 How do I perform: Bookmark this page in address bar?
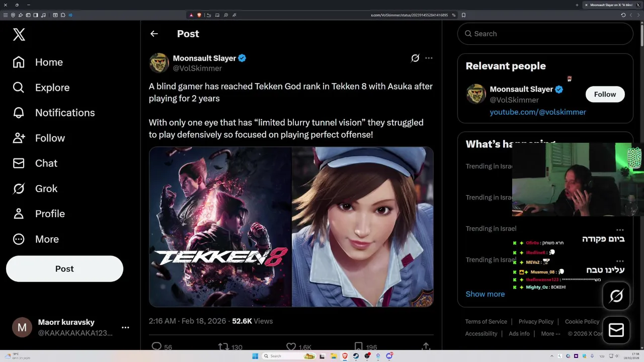coord(463,15)
